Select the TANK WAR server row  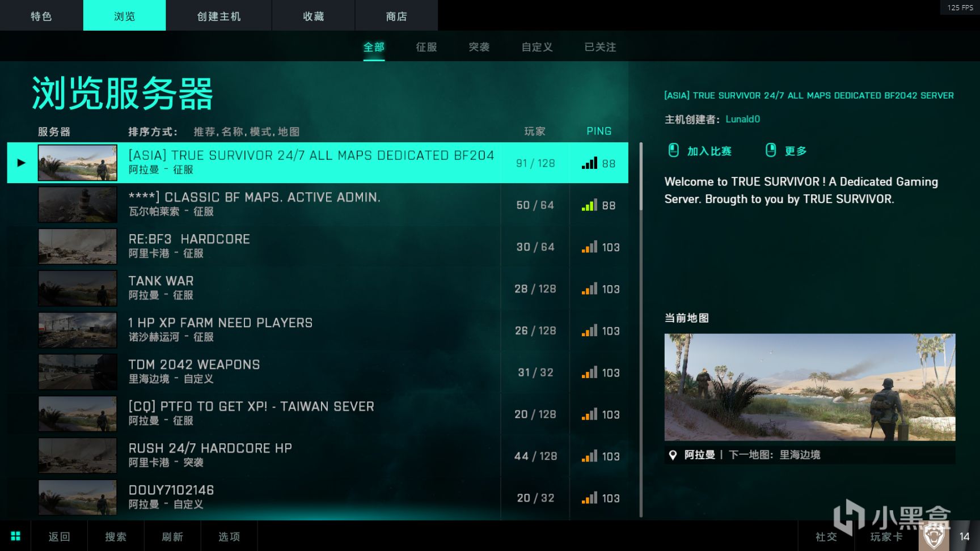(x=318, y=289)
